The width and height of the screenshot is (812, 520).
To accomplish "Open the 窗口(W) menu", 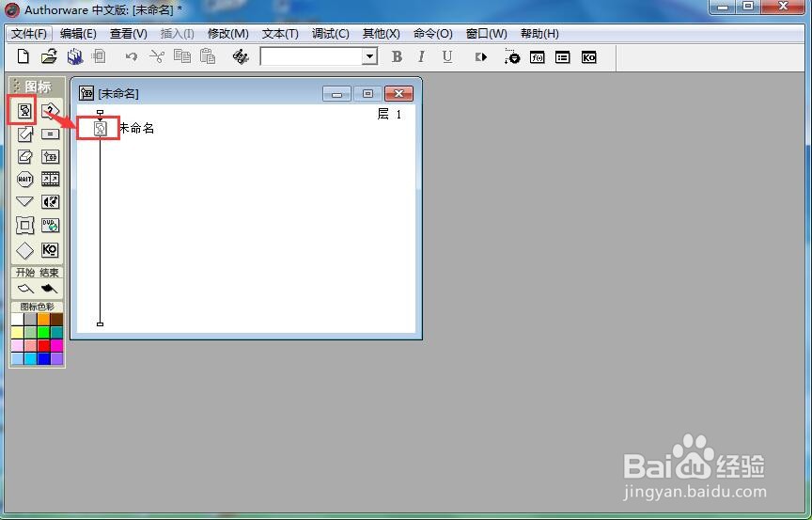I will [x=486, y=34].
